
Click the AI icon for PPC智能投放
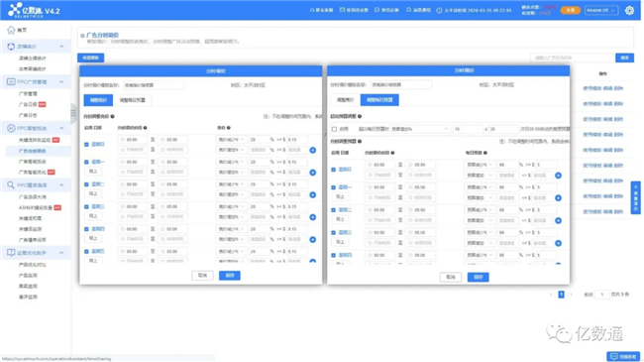pos(11,128)
